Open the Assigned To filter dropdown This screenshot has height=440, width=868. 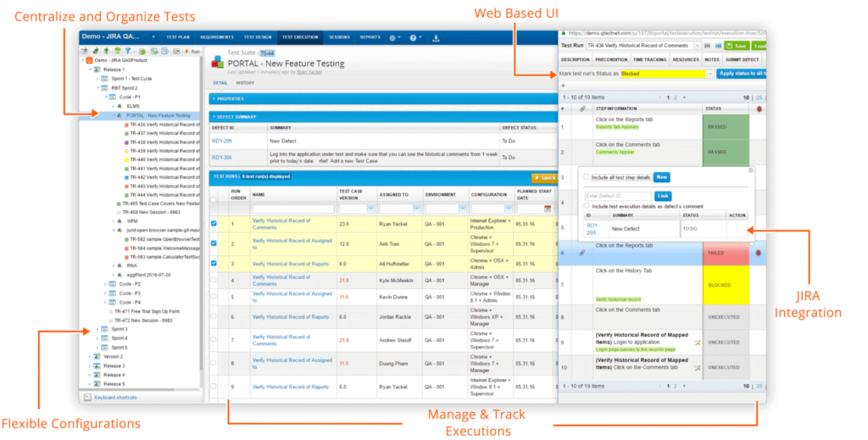tap(416, 209)
